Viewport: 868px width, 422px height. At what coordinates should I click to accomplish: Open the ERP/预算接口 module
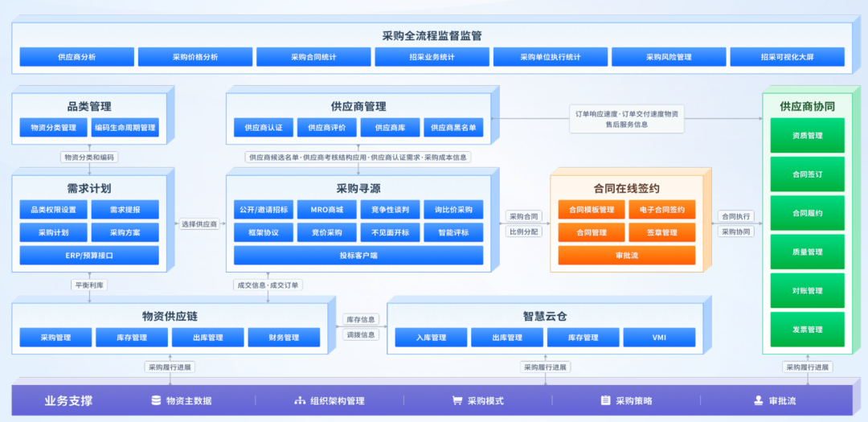pyautogui.click(x=89, y=256)
